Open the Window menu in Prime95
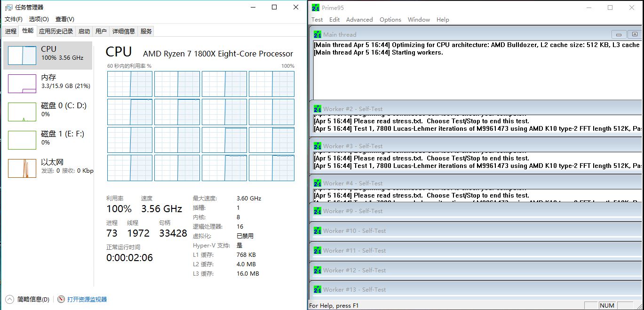This screenshot has width=644, height=310. [x=419, y=20]
